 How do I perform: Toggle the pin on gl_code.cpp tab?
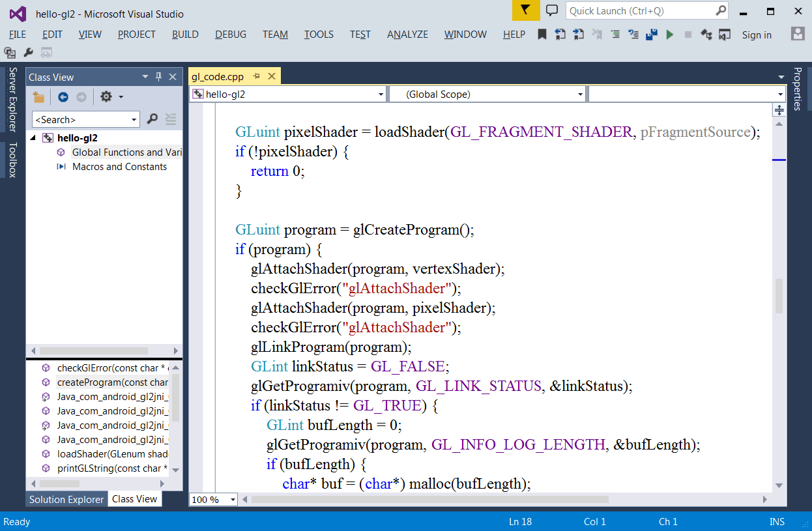256,76
